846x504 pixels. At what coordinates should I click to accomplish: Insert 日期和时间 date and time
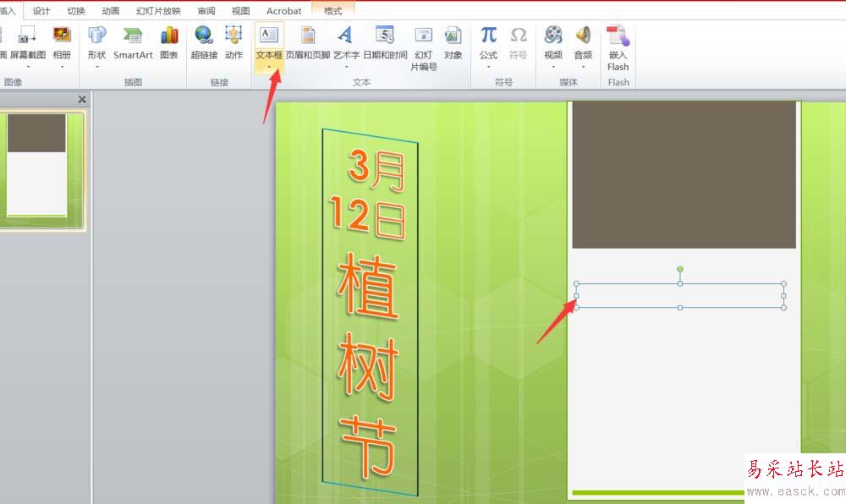pos(385,41)
